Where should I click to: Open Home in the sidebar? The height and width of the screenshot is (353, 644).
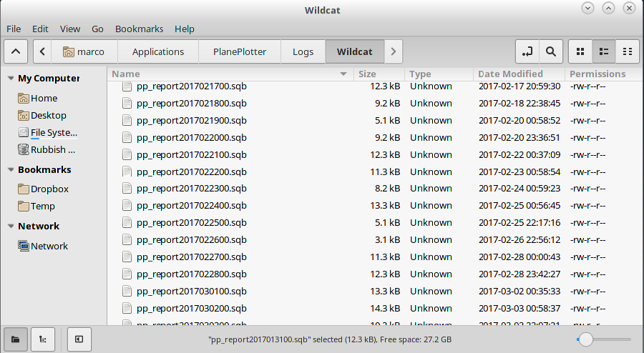tap(43, 98)
